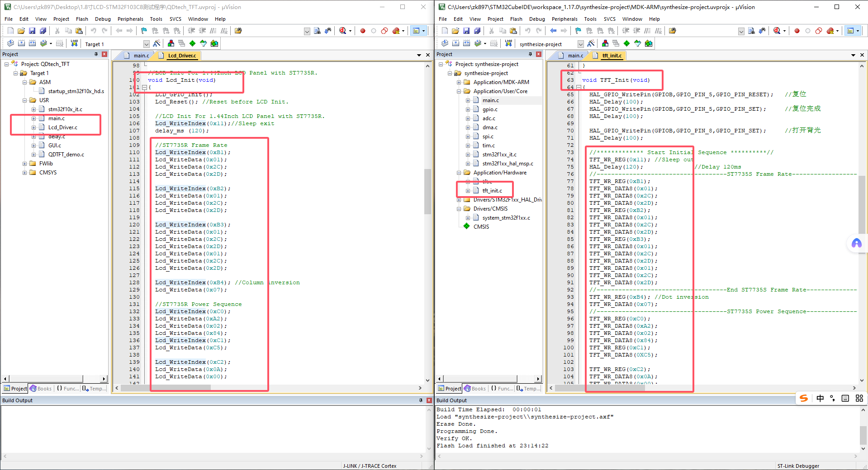
Task: Expand FWlib group in QDtech_TFT tree
Action: (25, 164)
